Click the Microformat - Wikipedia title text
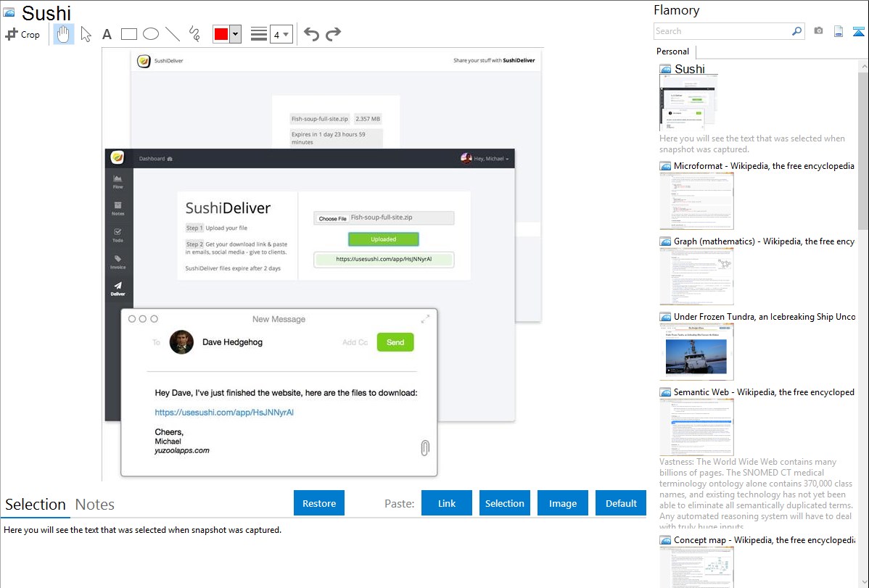Screen dimensions: 869x588 click(x=764, y=166)
